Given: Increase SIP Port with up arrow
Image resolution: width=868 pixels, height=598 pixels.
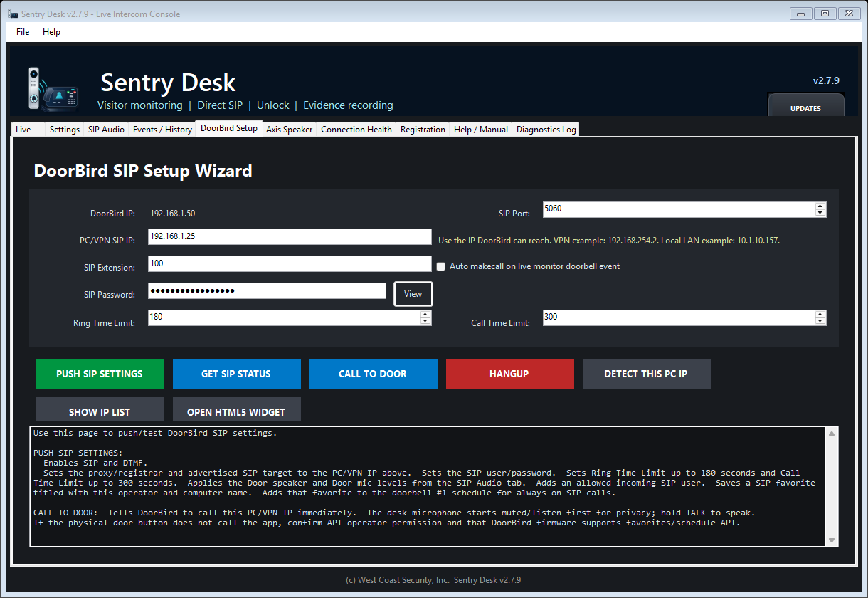Looking at the screenshot, I should click(x=820, y=206).
